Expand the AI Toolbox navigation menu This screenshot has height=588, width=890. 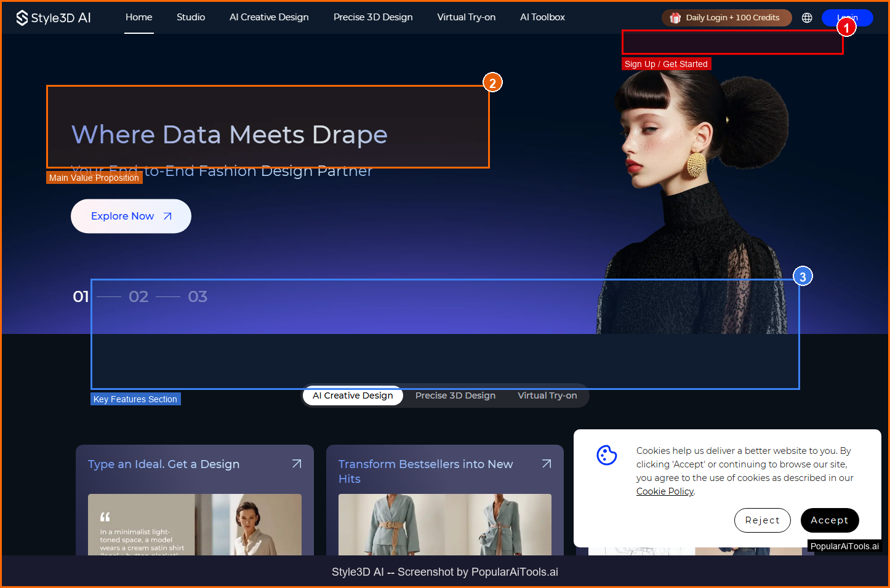(x=542, y=17)
